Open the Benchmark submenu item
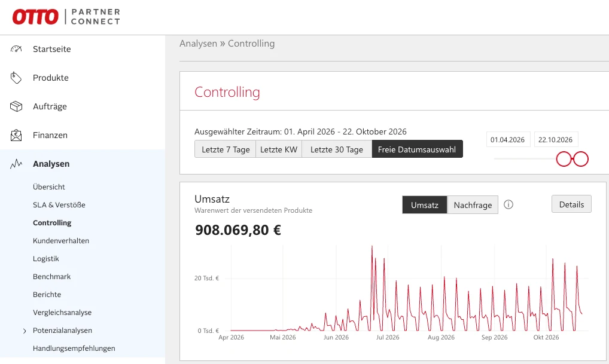The image size is (609, 364). click(51, 276)
